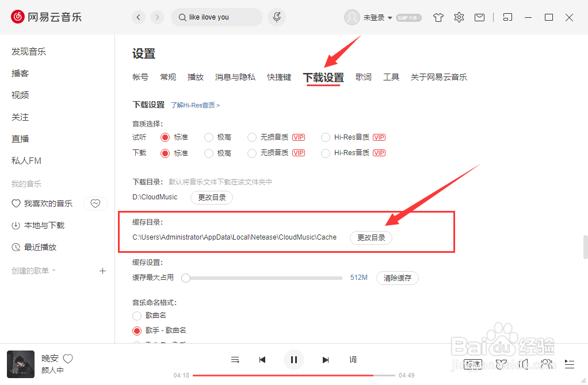Select 标准 for 试听 quality
The width and height of the screenshot is (588, 385).
pos(165,137)
